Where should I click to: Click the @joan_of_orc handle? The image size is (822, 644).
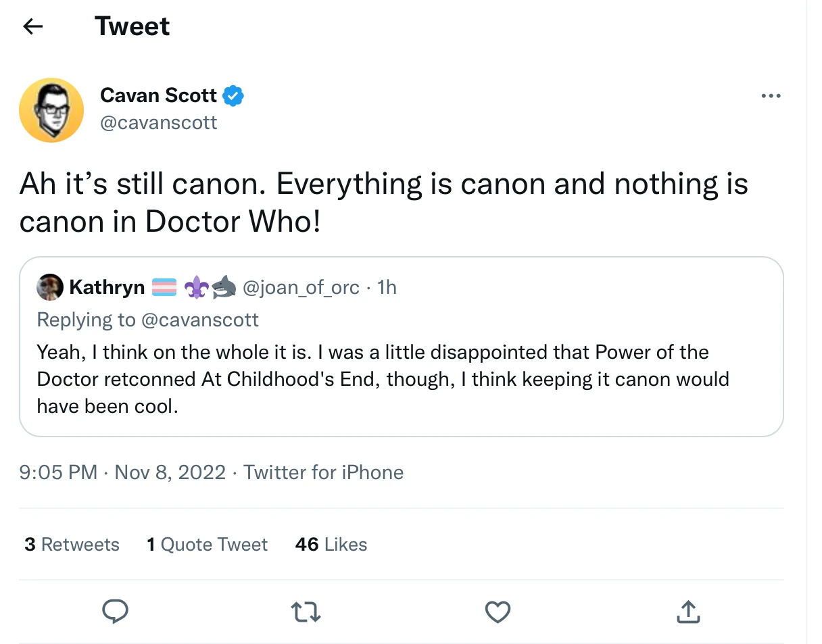(x=300, y=288)
